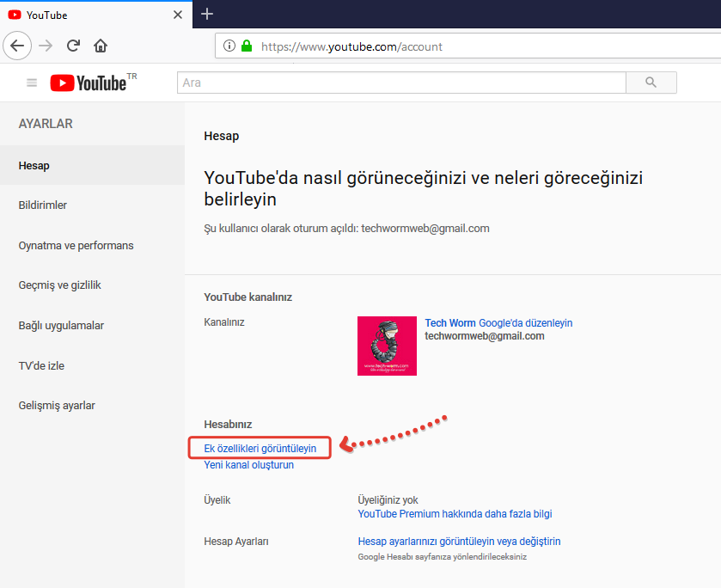The height and width of the screenshot is (588, 721).
Task: Open Bağlı uygulamalar settings page
Action: click(x=61, y=326)
